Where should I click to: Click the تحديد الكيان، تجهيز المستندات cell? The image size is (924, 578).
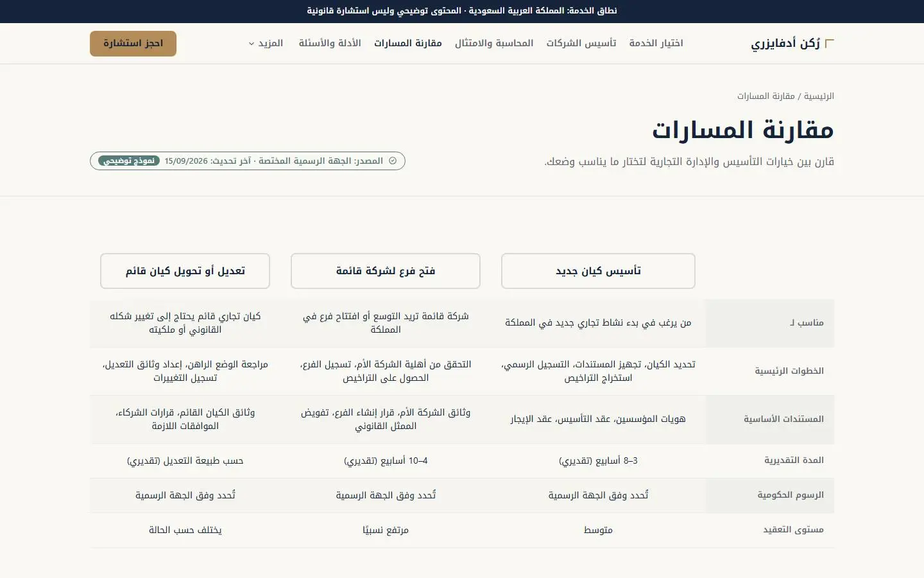tap(598, 371)
